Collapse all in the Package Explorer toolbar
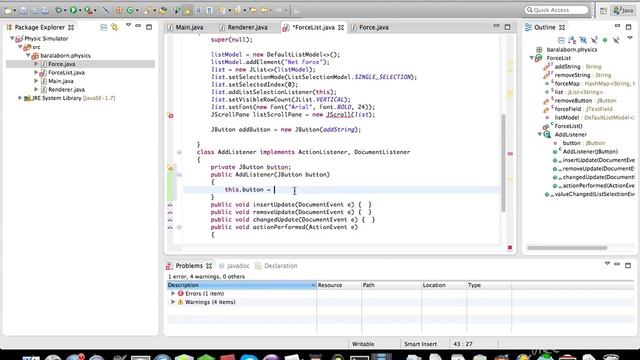 (104, 27)
